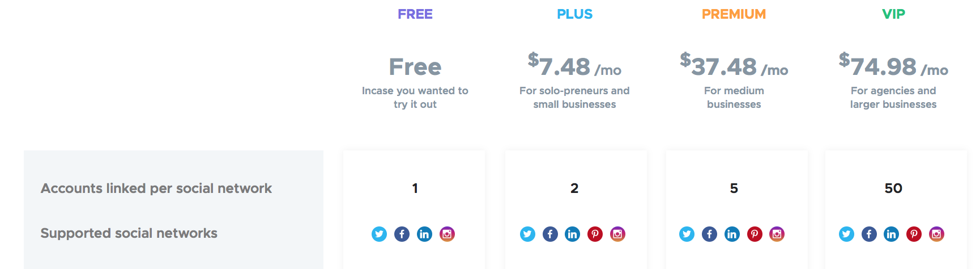Screen dimensions: 980x269
Task: Click the Supported social networks label
Action: (129, 233)
